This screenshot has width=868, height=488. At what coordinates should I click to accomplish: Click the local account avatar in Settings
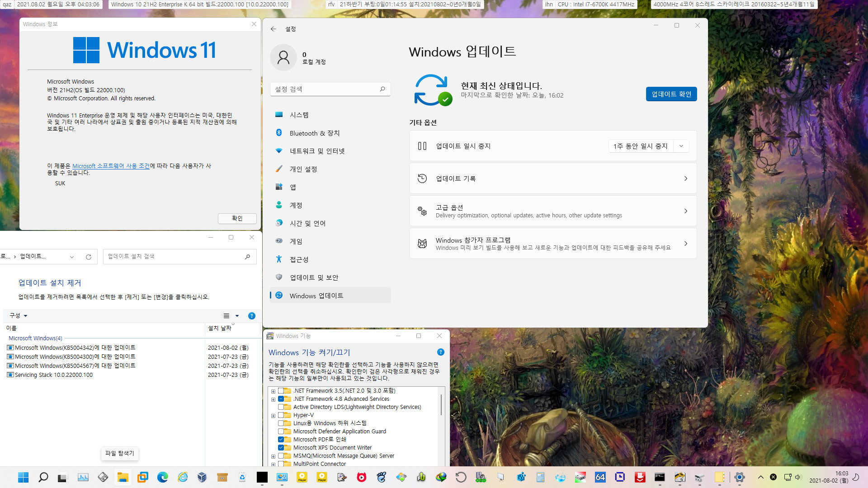tap(283, 57)
